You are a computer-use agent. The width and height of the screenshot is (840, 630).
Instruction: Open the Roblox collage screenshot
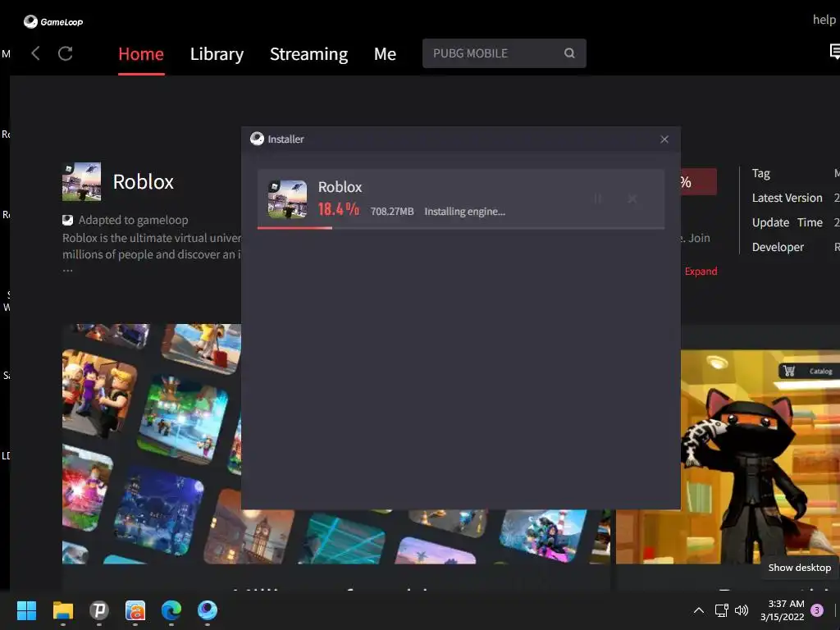coord(152,444)
